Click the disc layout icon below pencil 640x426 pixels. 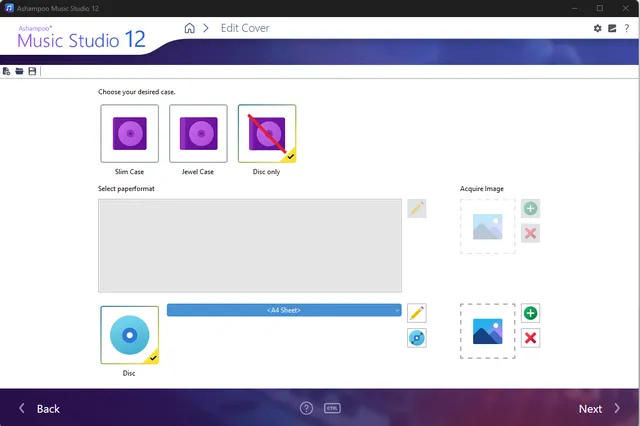[417, 338]
